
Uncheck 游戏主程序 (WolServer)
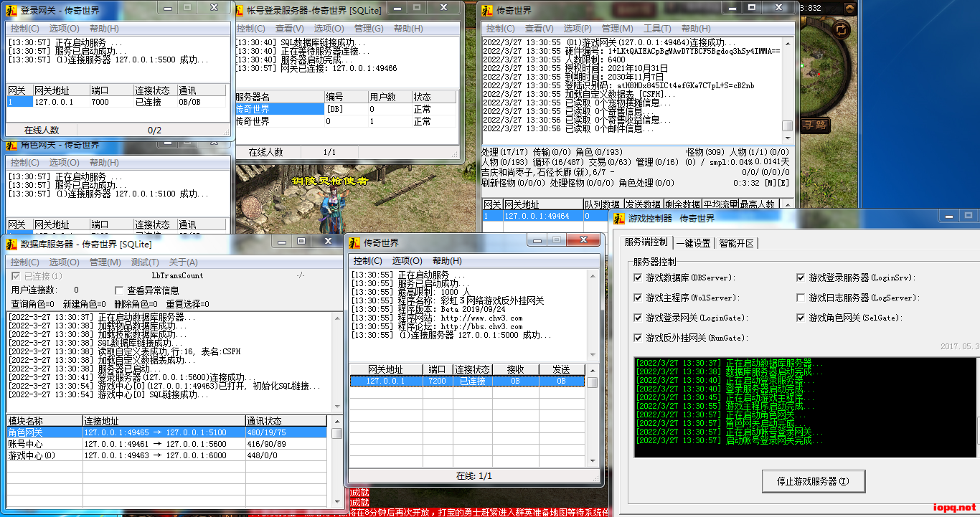point(639,298)
